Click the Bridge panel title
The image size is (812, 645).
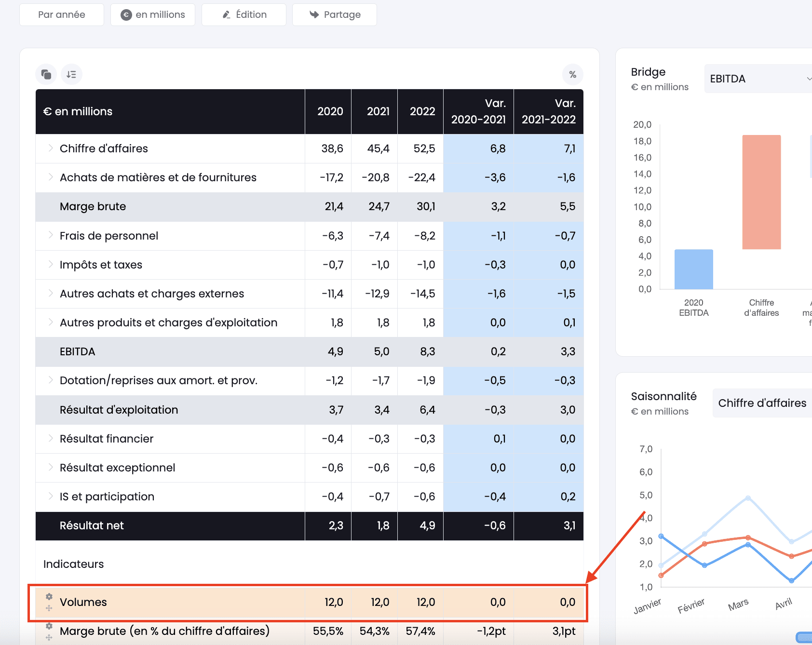pyautogui.click(x=648, y=72)
